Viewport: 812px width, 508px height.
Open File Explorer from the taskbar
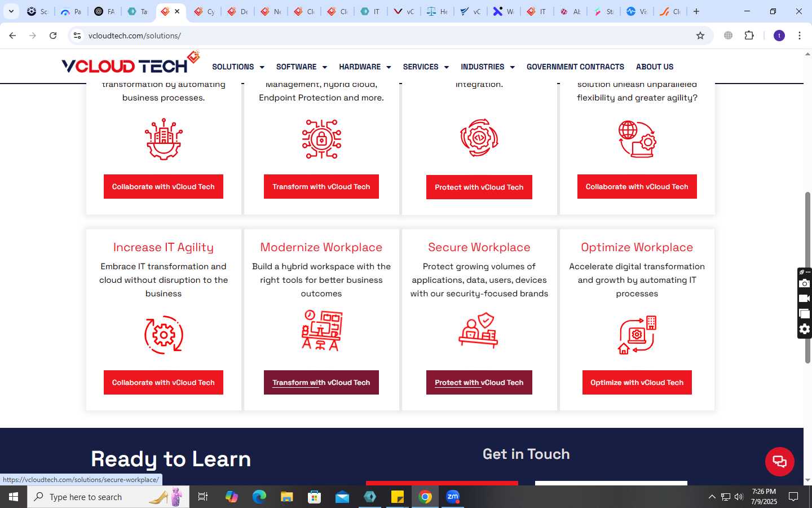tap(286, 497)
